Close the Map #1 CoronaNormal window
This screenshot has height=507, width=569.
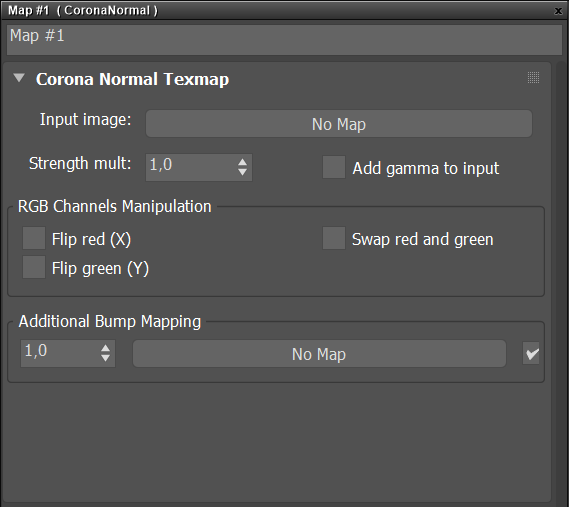tap(558, 11)
